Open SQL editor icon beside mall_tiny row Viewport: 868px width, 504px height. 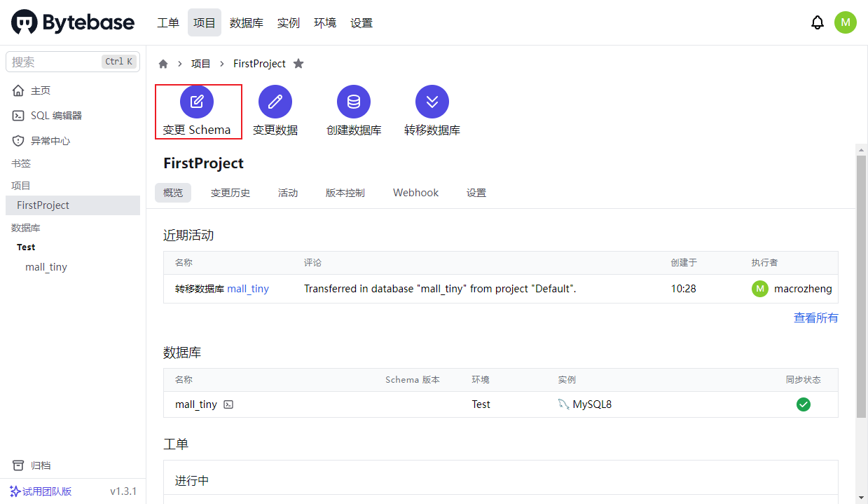[228, 404]
